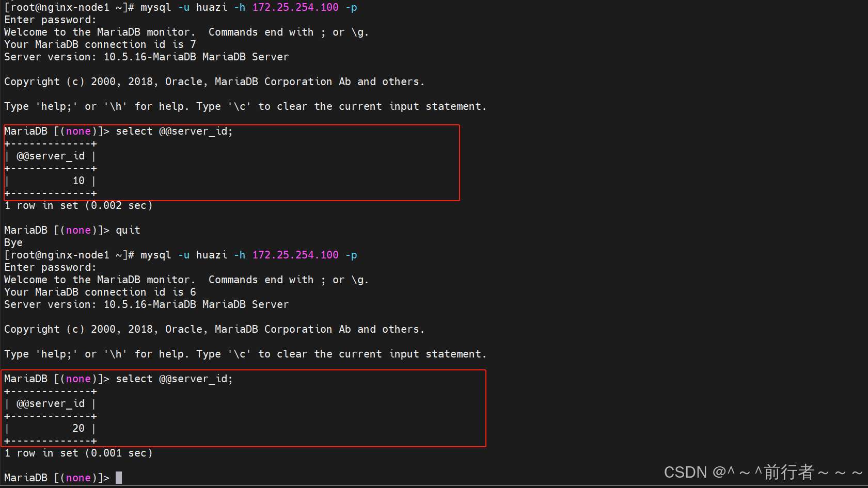Click the first 'select @@server_id;' query
Image resolution: width=868 pixels, height=488 pixels.
(x=175, y=131)
